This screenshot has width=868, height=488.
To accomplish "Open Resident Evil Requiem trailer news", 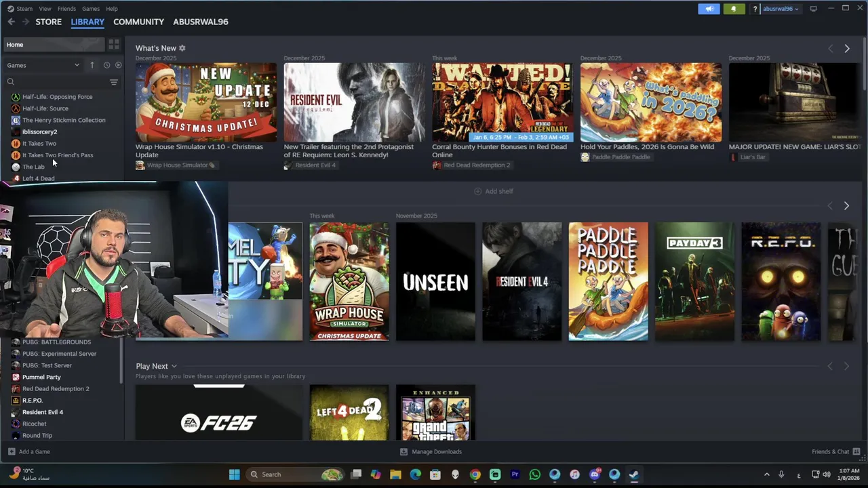I will pyautogui.click(x=354, y=102).
